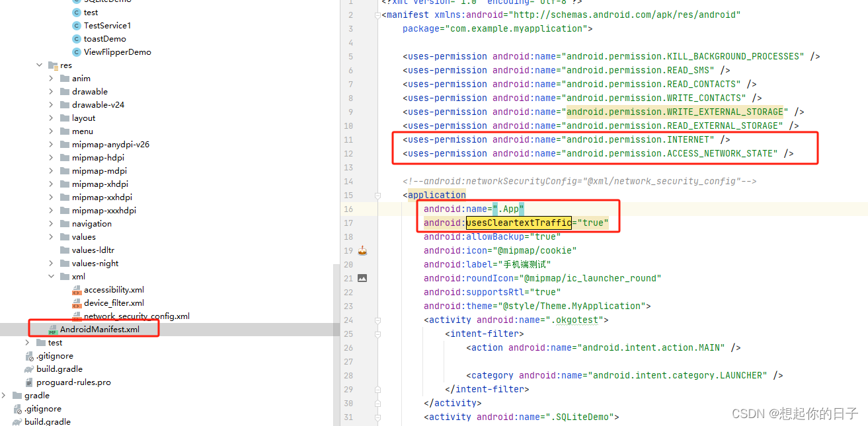Expand the drawable folder
Viewport: 868px width, 426px height.
pos(52,91)
